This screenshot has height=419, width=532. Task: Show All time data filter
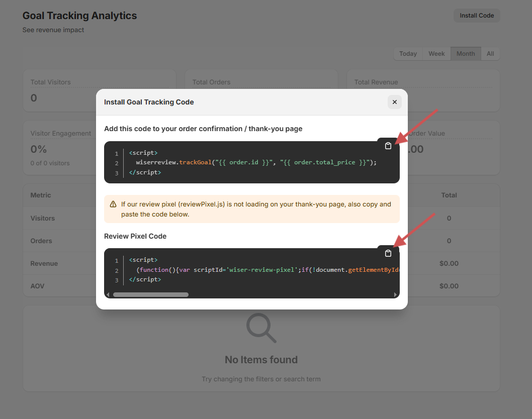pos(490,54)
